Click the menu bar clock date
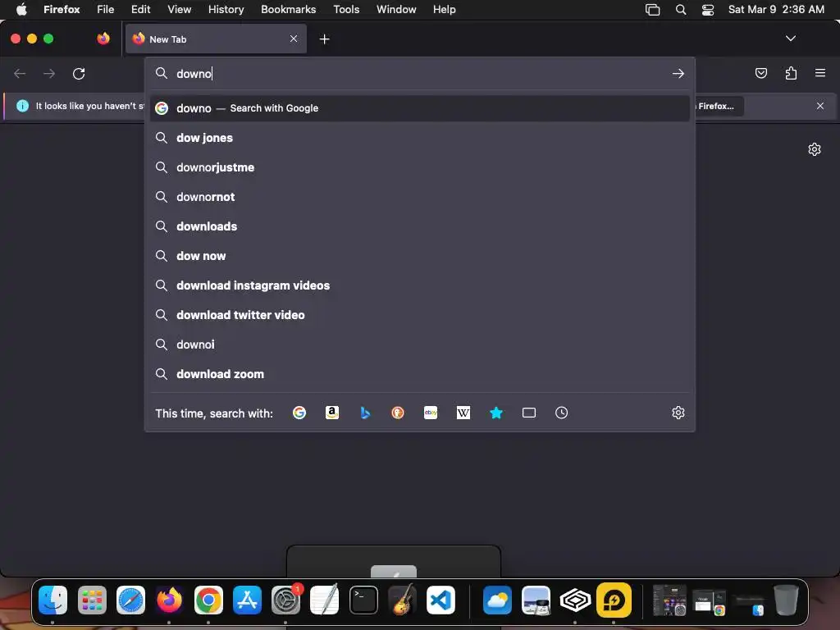The image size is (840, 630). pos(776,9)
